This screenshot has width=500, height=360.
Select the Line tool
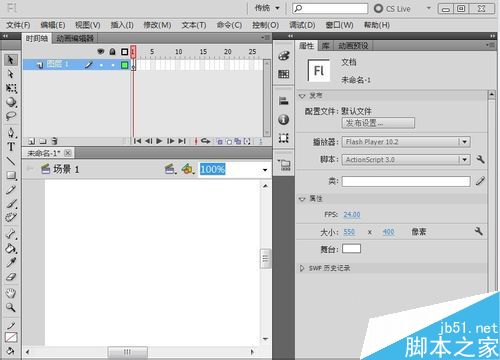point(11,161)
